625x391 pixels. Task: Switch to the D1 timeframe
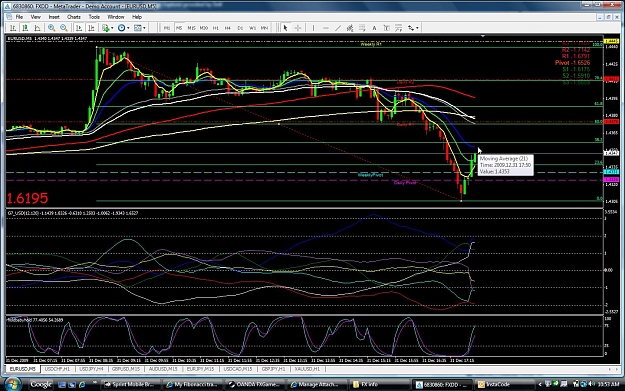[x=240, y=28]
